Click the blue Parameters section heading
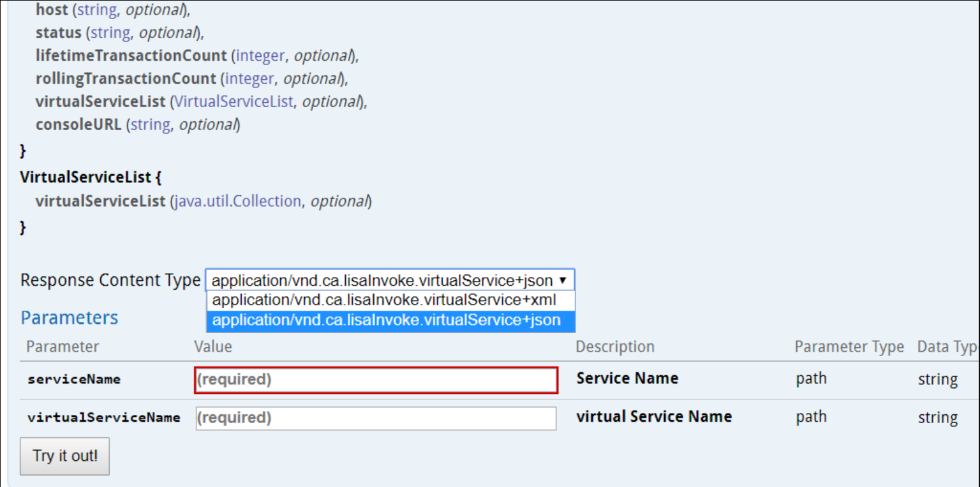Viewport: 980px width, 487px height. coord(70,318)
